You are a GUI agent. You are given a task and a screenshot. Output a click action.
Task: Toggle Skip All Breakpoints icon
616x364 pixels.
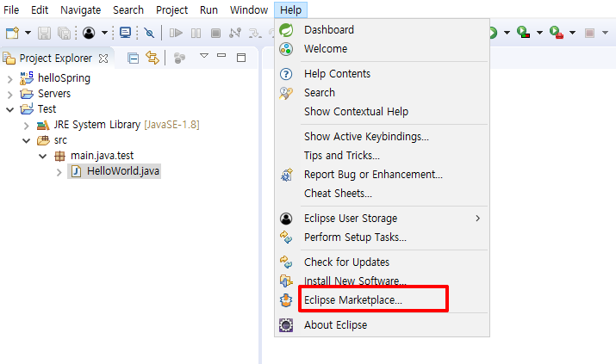pyautogui.click(x=149, y=33)
